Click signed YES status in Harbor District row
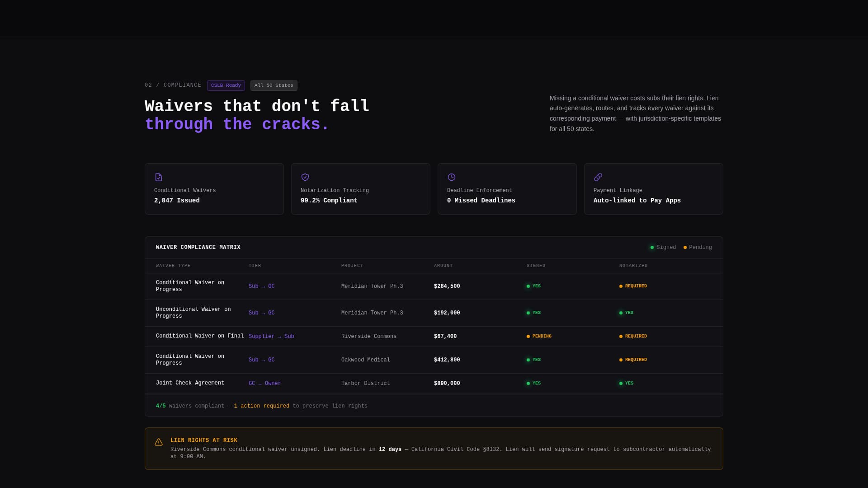This screenshot has height=488, width=868. [x=533, y=384]
